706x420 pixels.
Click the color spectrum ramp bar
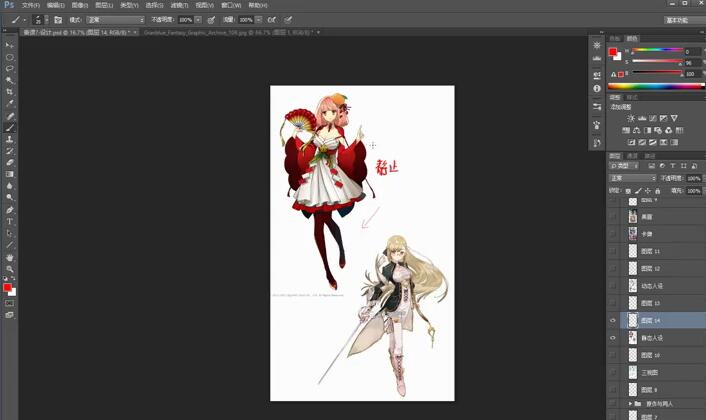[x=656, y=86]
